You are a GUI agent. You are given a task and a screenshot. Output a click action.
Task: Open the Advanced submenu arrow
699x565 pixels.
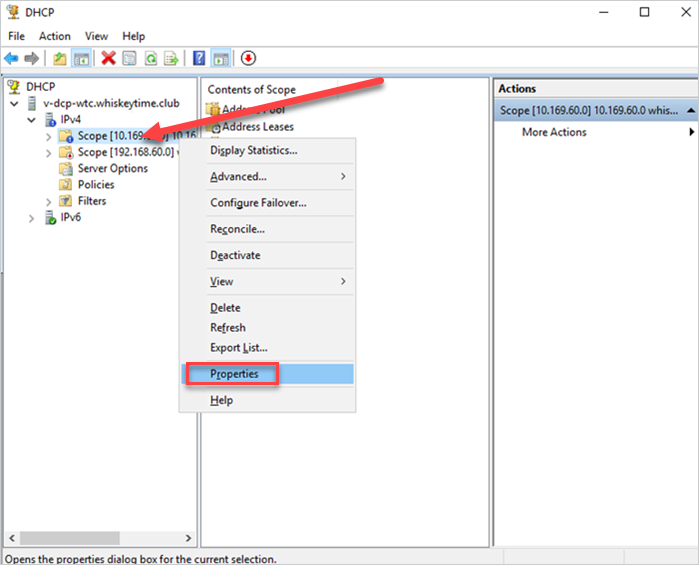point(343,177)
